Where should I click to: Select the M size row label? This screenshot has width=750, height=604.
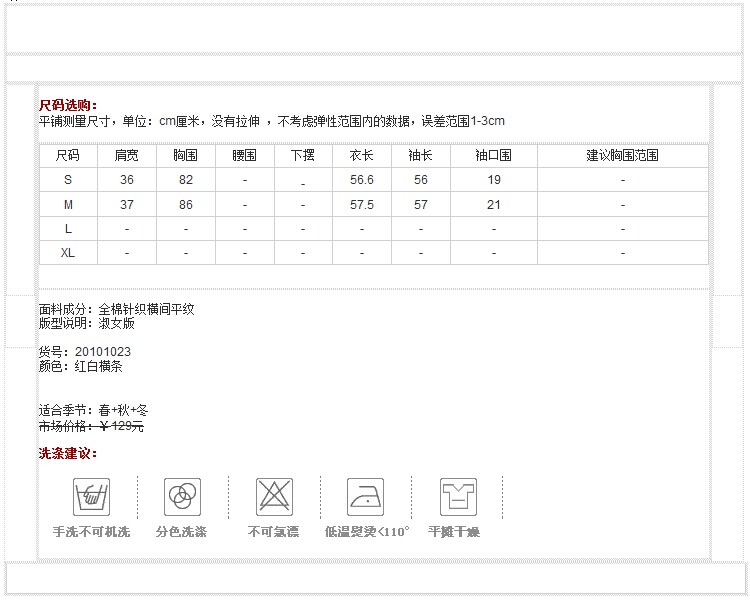coord(68,205)
